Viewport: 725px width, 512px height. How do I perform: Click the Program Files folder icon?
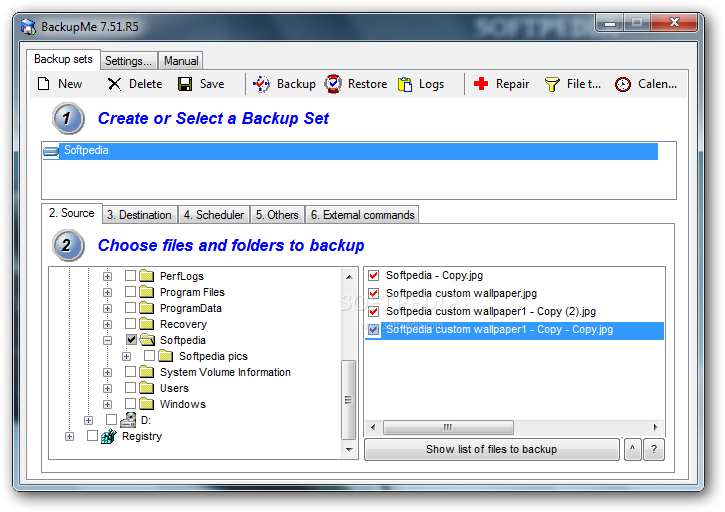coord(147,292)
